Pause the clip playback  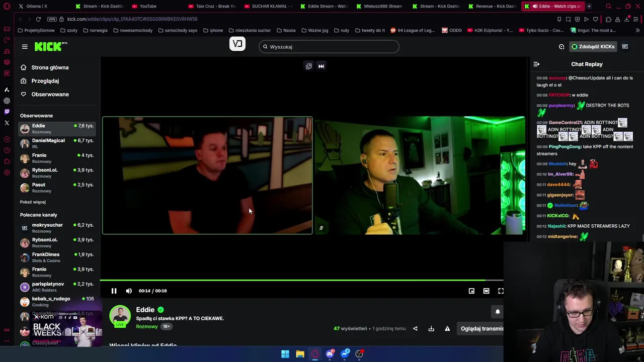(x=114, y=291)
